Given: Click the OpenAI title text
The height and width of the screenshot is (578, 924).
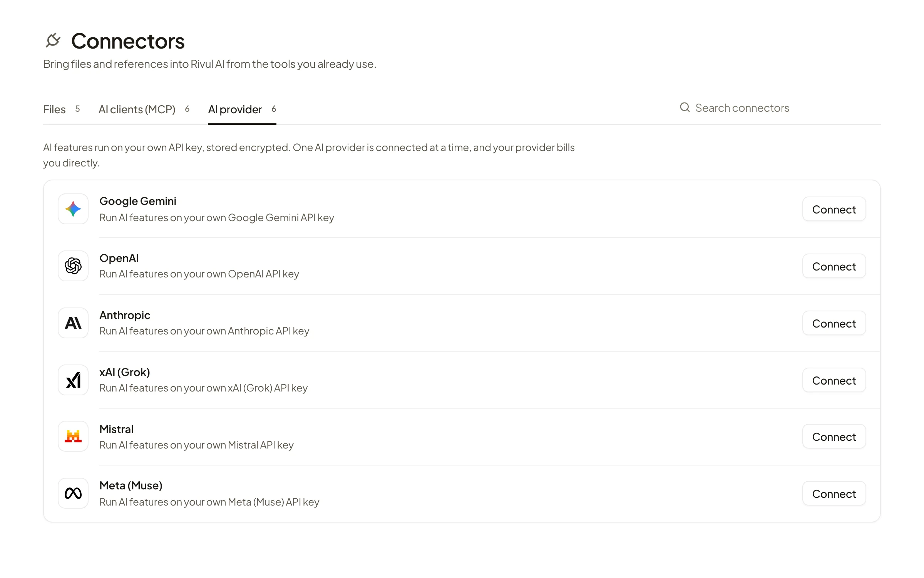Looking at the screenshot, I should (119, 258).
